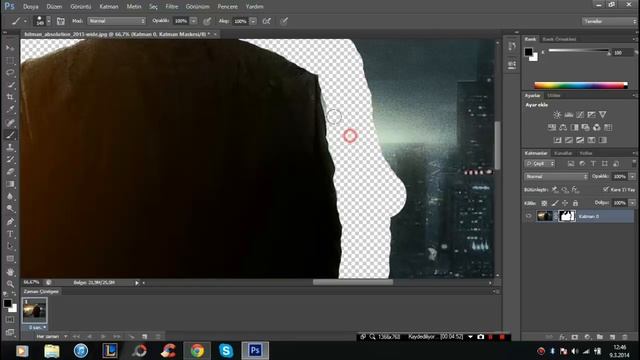This screenshot has height=360, width=640.
Task: Select the Lasso tool
Action: [10, 73]
